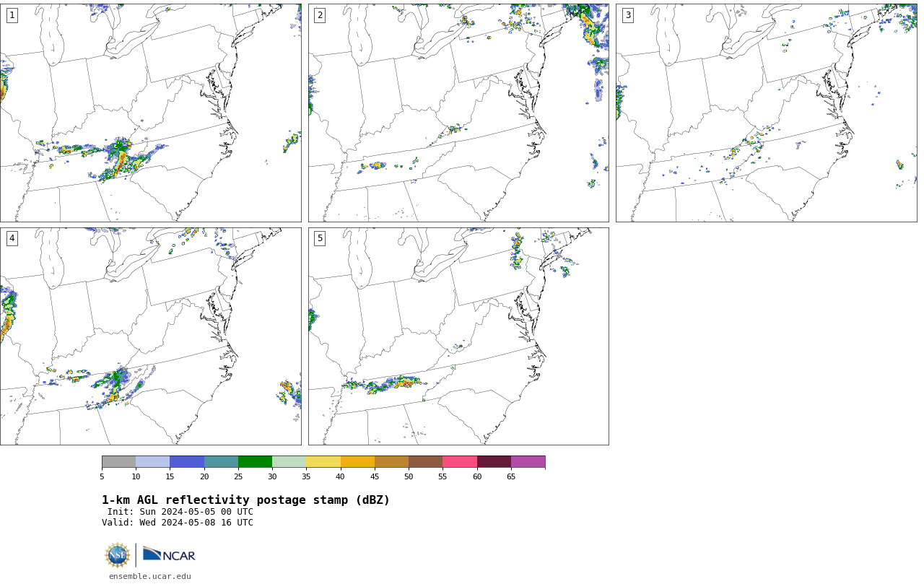
Task: Click the blue 15-20 dBZ swatch
Action: tap(187, 462)
